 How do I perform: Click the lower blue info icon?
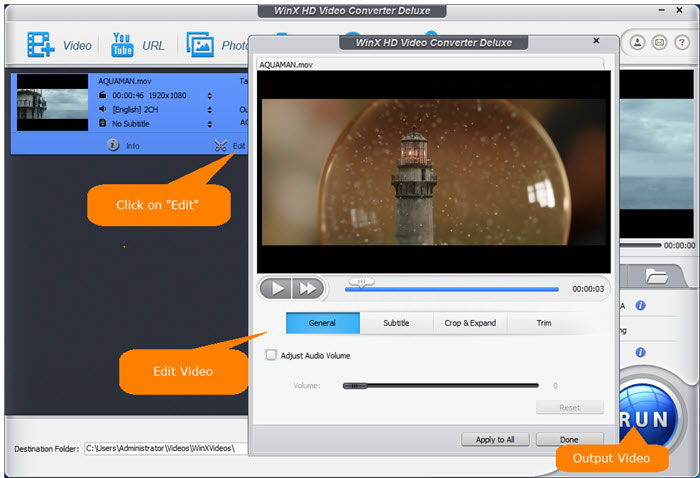point(640,353)
